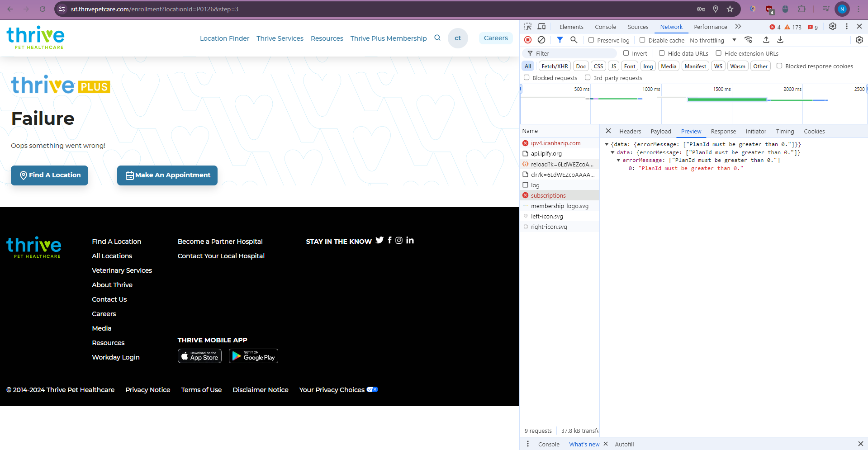Click the network Filter input field
The height and width of the screenshot is (450, 868).
[569, 53]
